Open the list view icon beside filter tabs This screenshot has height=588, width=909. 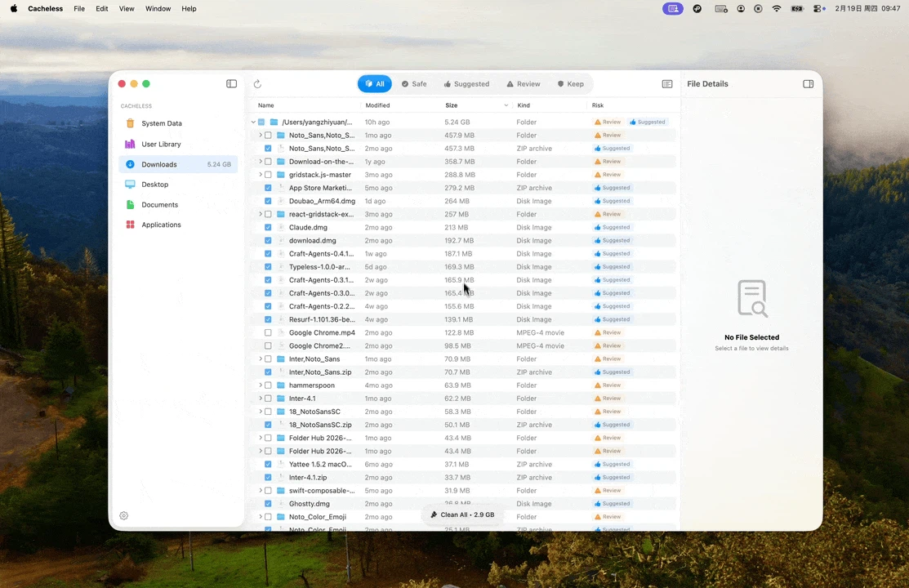666,83
